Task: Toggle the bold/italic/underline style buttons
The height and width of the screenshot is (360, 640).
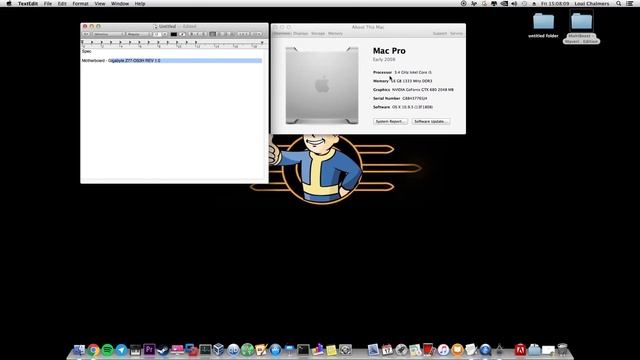Action: tap(198, 34)
